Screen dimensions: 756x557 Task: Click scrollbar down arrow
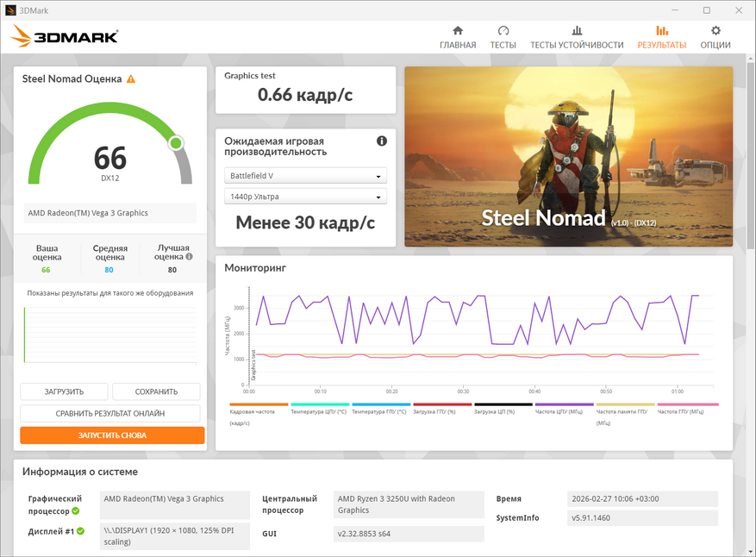click(x=750, y=551)
